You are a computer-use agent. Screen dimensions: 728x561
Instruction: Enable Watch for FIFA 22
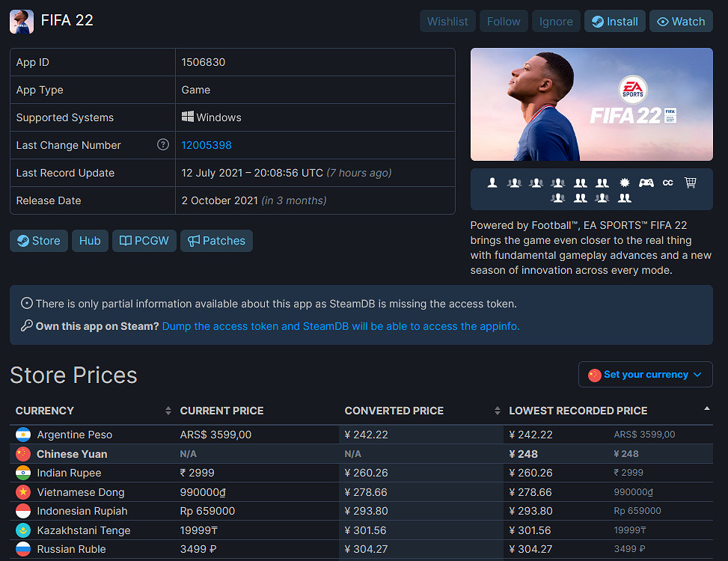680,21
